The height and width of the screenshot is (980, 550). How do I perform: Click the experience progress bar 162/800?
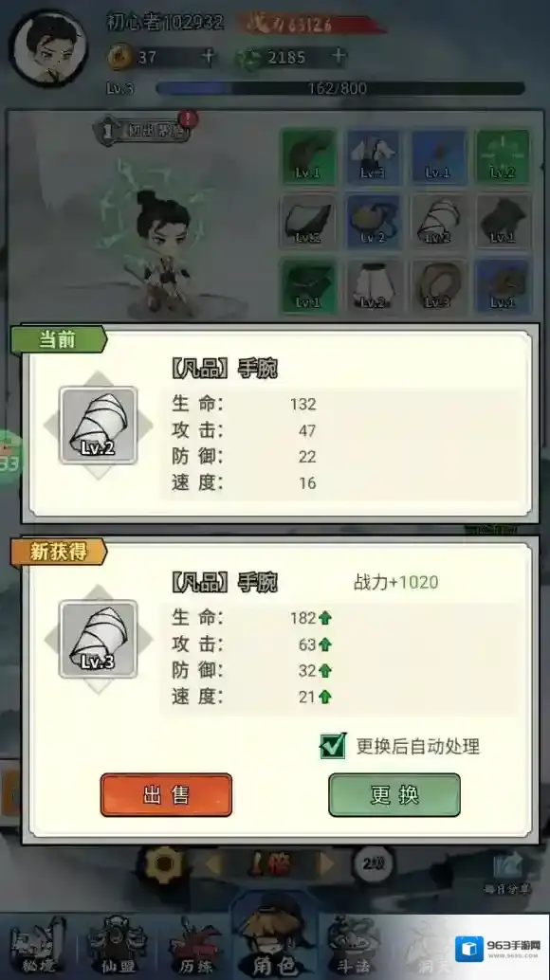point(339,88)
